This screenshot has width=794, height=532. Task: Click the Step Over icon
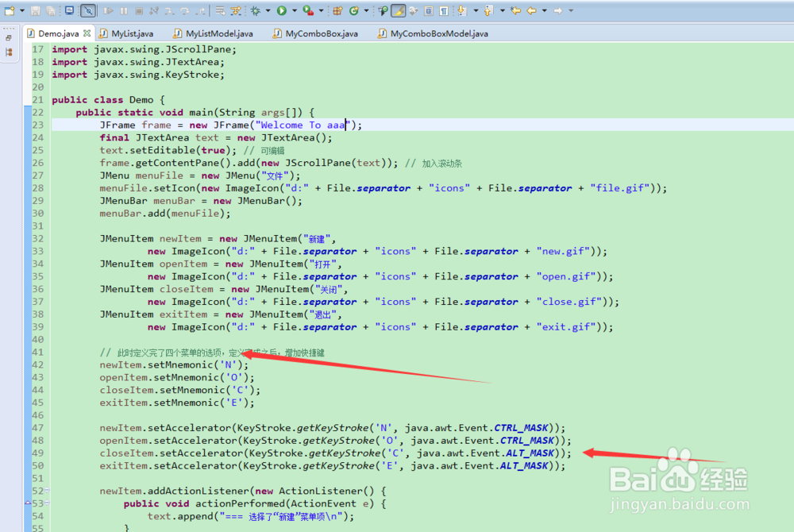(x=185, y=10)
